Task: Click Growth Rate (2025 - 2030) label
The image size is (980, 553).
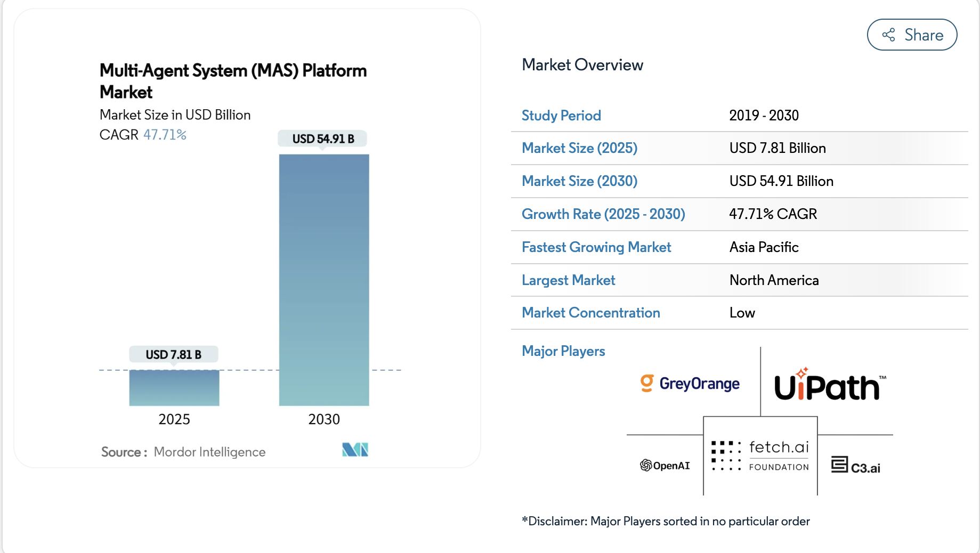Action: tap(603, 214)
